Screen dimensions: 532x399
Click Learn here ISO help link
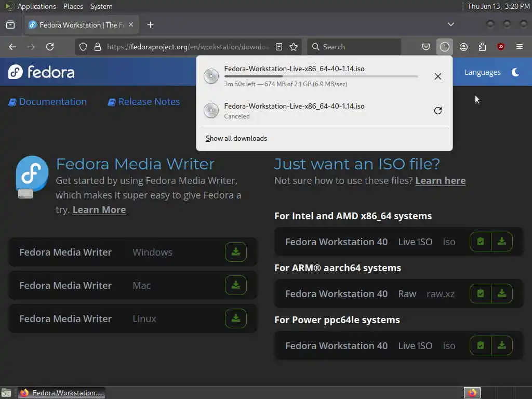click(441, 180)
